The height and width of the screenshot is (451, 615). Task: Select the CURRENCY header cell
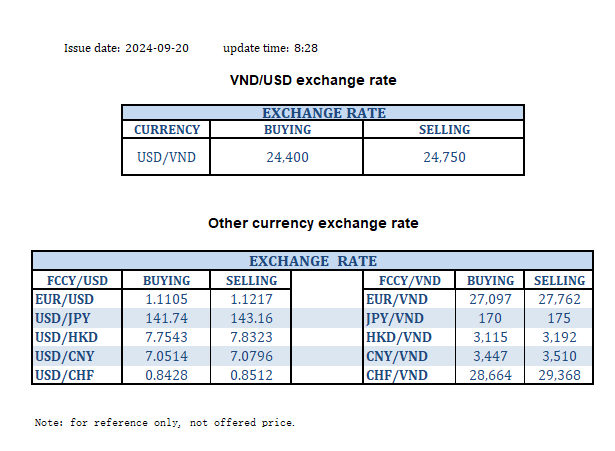(167, 130)
